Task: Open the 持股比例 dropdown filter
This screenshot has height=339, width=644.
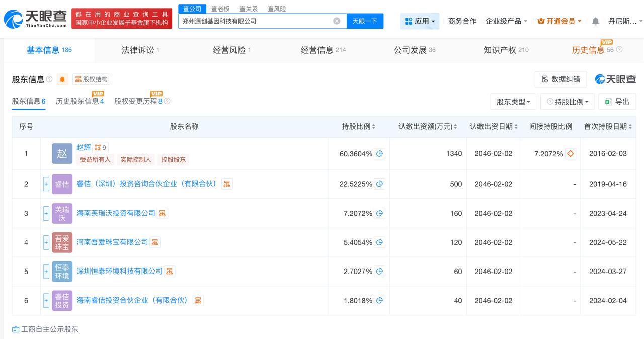Action: click(x=568, y=102)
